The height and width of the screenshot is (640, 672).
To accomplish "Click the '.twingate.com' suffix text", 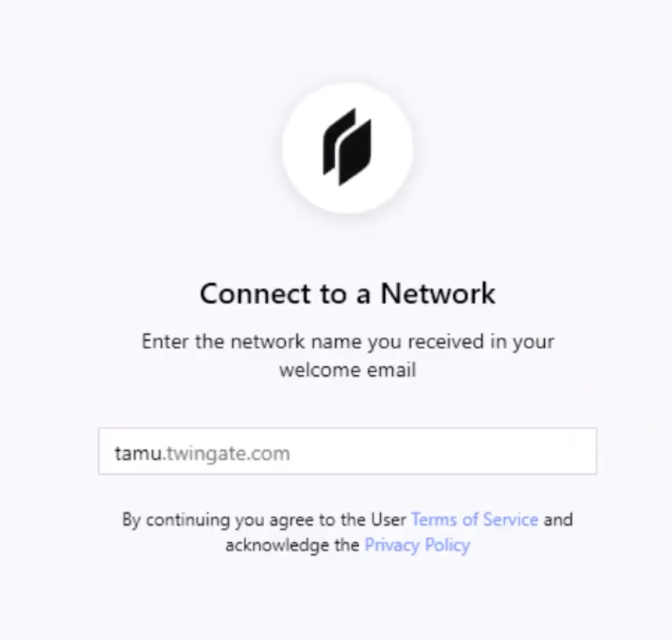I will click(226, 454).
